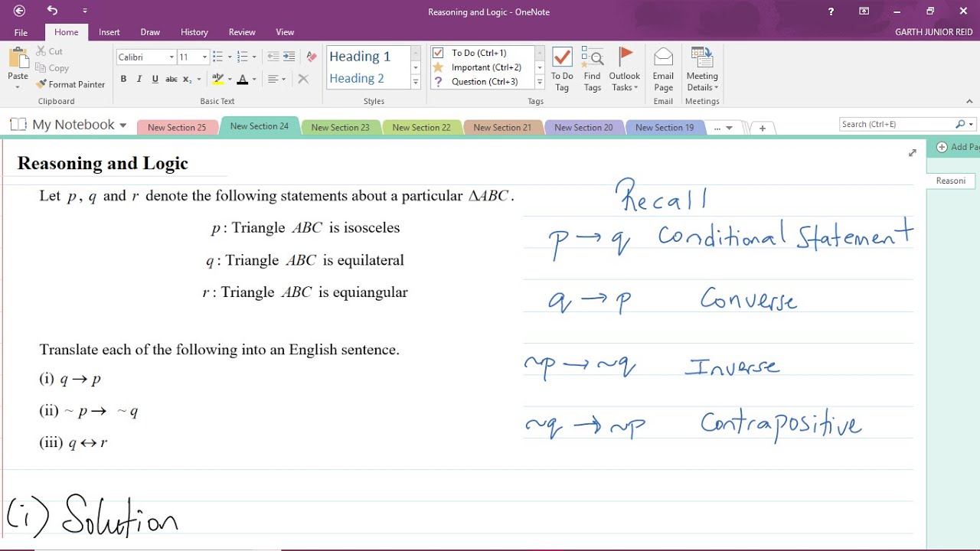Increase indent position

(289, 57)
